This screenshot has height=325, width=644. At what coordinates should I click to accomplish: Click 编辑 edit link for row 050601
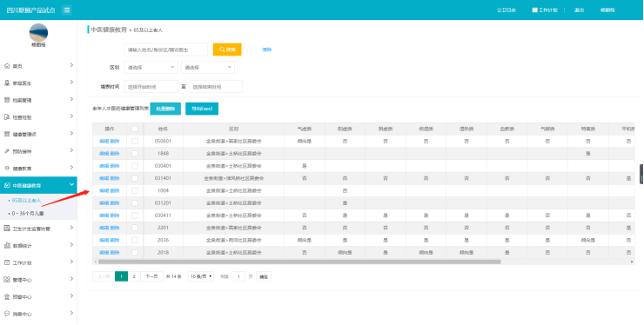coord(104,141)
